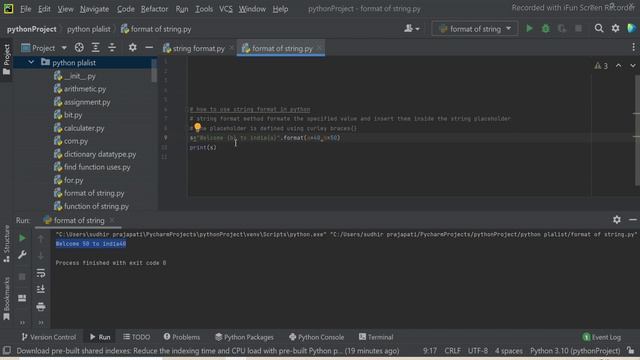
Task: Open TODO tool window
Action: [137, 337]
